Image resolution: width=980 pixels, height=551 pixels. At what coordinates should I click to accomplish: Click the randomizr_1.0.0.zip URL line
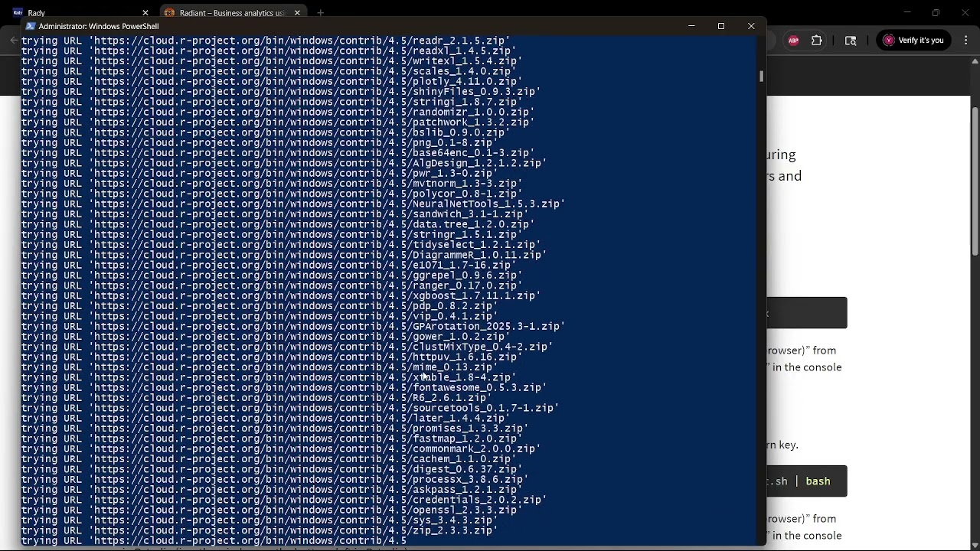click(278, 112)
